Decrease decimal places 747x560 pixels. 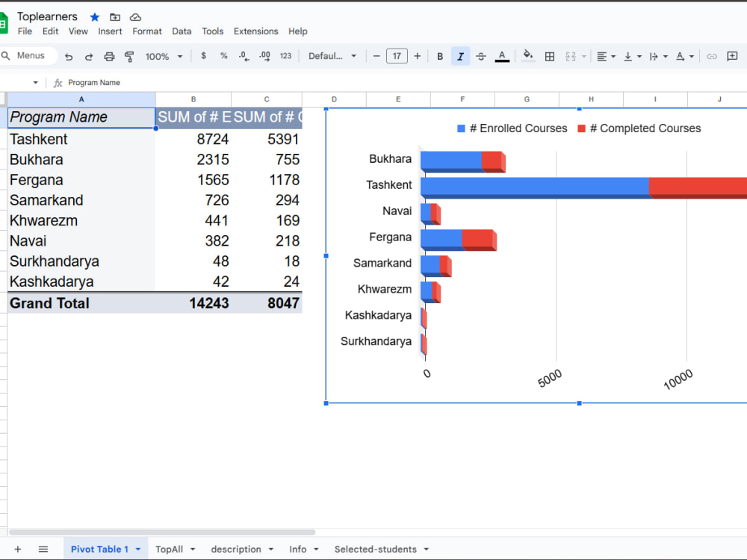tap(244, 56)
